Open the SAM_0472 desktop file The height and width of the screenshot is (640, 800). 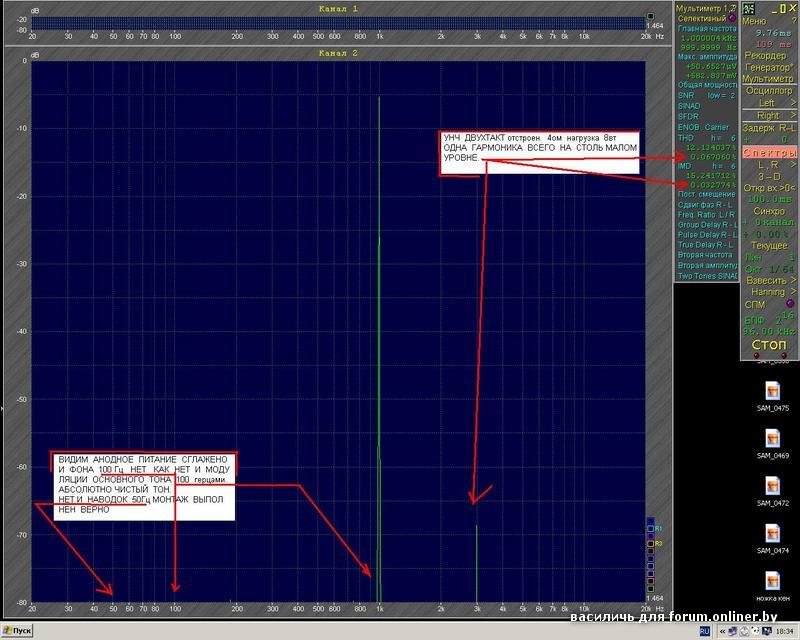(x=772, y=488)
